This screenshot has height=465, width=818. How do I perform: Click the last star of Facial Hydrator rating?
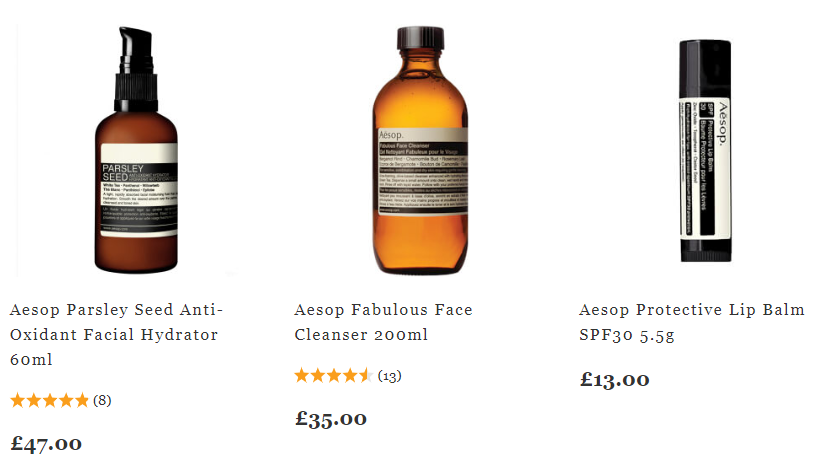(x=82, y=400)
